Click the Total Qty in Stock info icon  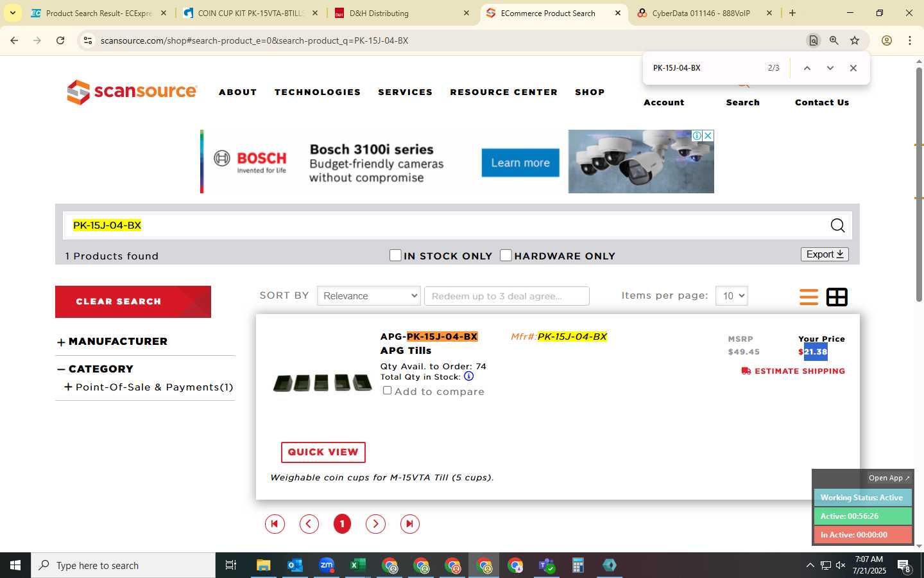pos(468,376)
